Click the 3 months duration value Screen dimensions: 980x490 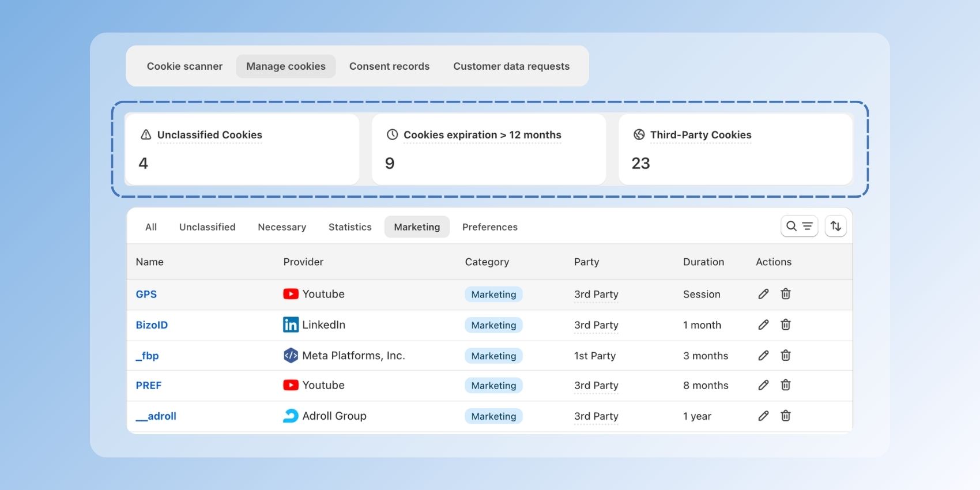pyautogui.click(x=706, y=356)
